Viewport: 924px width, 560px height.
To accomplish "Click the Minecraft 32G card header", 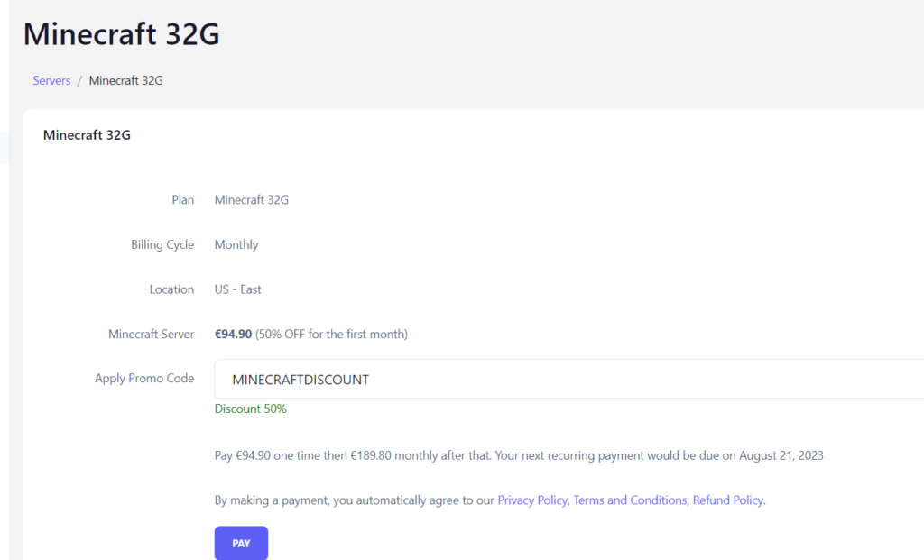I will [x=87, y=134].
